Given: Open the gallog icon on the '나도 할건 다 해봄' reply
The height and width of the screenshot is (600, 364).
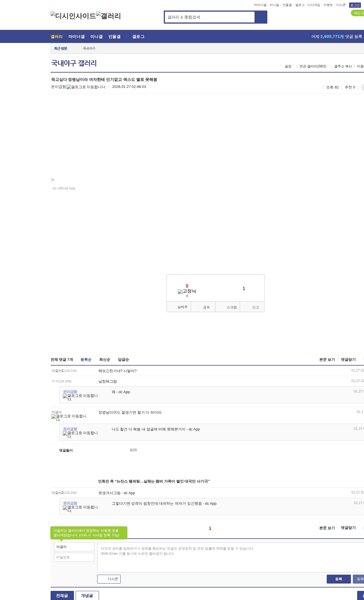Looking at the screenshot, I should pyautogui.click(x=80, y=435).
